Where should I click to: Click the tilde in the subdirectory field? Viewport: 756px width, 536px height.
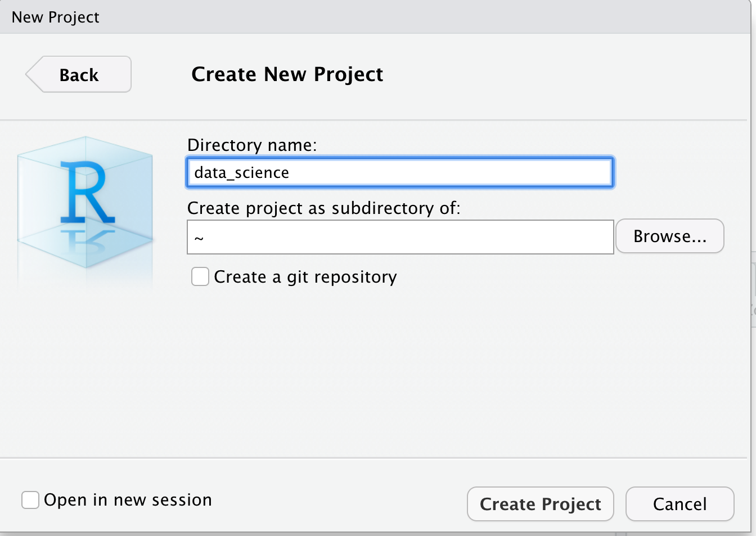click(199, 238)
